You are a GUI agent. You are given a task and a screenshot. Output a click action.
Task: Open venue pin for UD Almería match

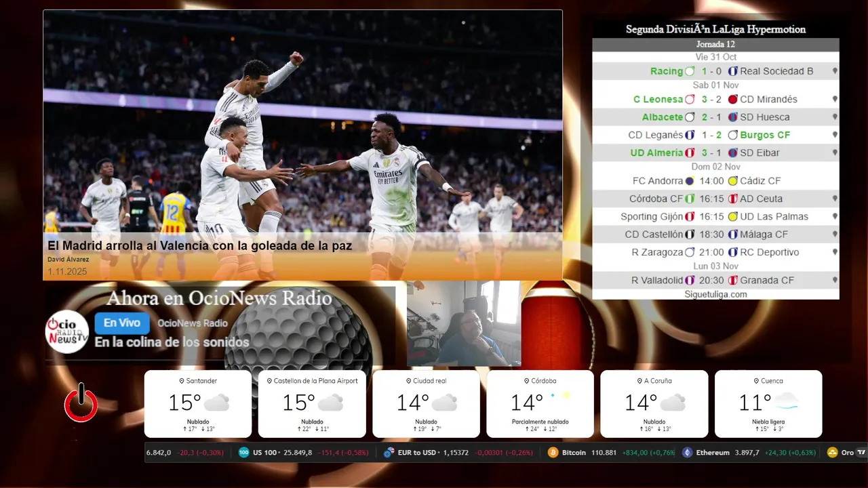click(x=835, y=152)
